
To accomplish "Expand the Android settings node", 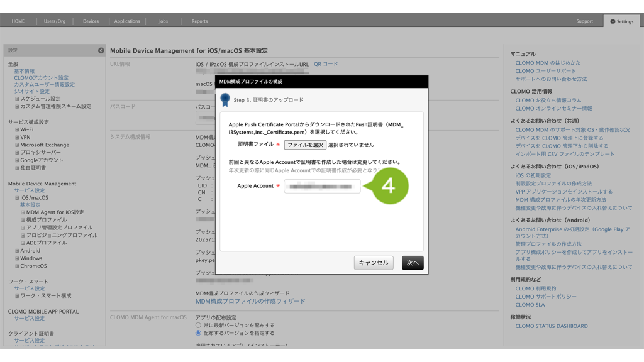I will click(17, 251).
